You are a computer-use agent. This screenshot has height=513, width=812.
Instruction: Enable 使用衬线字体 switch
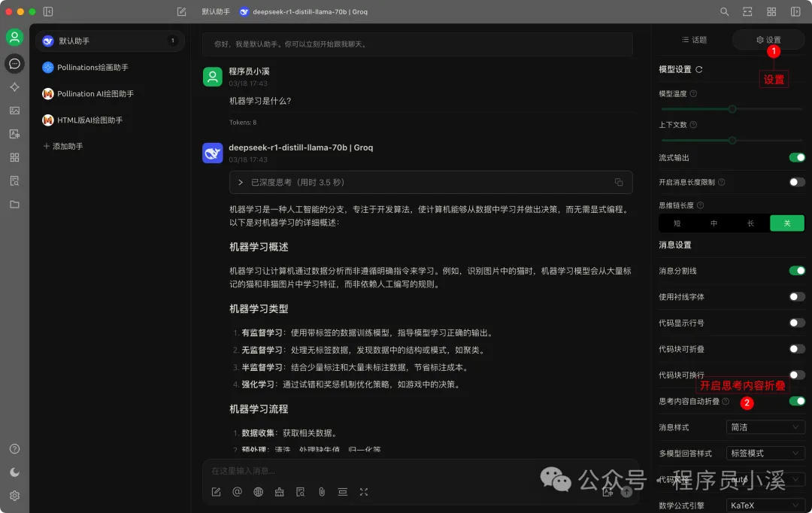point(797,296)
